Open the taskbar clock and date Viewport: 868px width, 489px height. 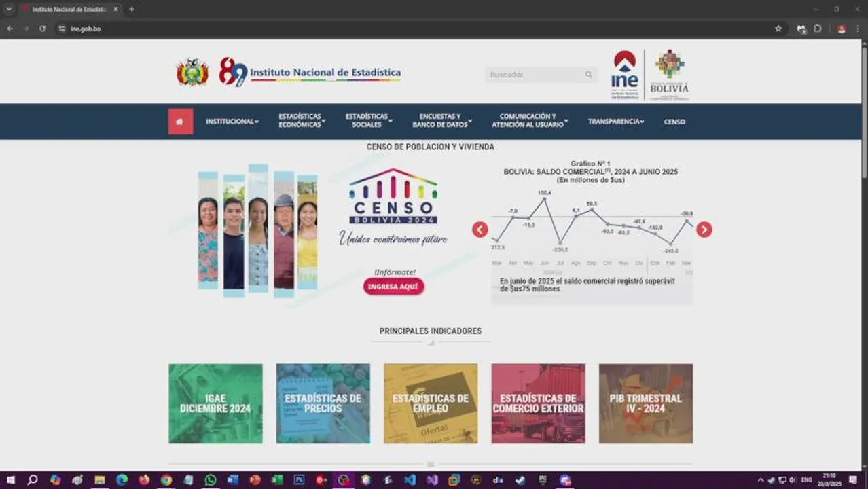(829, 480)
